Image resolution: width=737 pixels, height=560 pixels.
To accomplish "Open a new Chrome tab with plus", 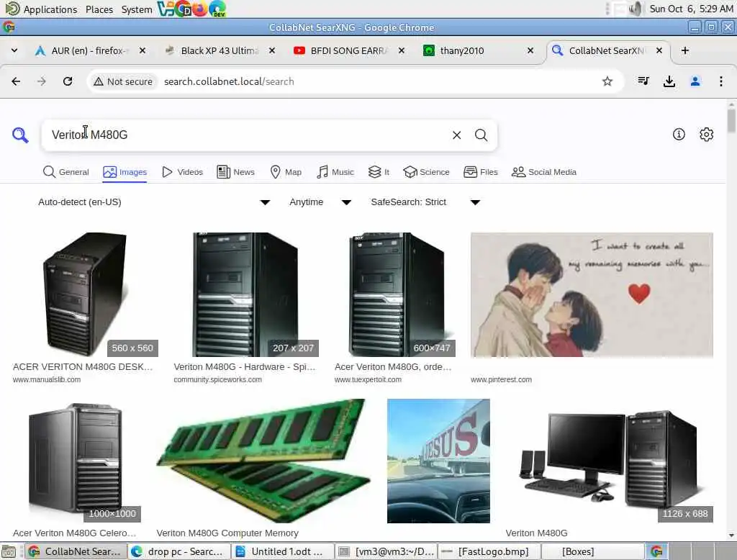I will pos(685,50).
